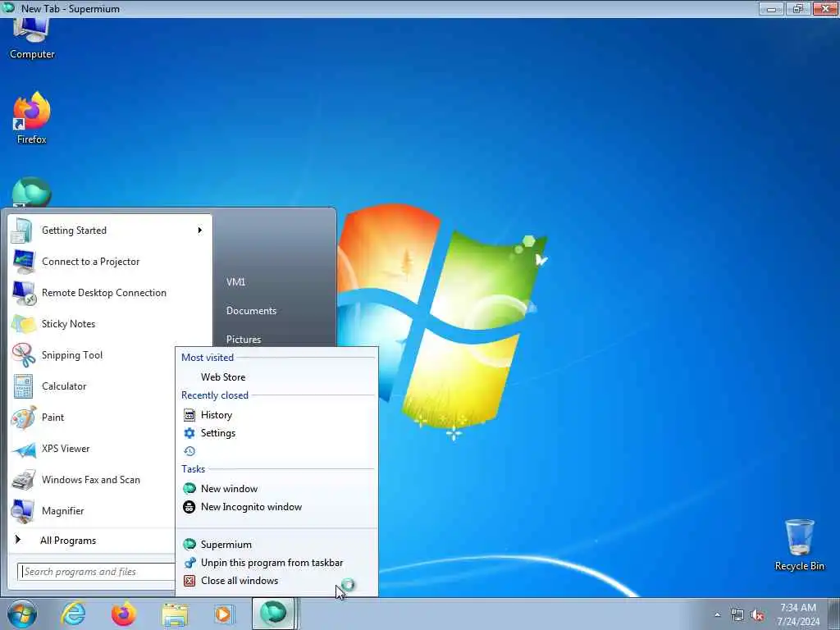Click the Calculator label text
Screen dimensions: 840x630
point(64,386)
